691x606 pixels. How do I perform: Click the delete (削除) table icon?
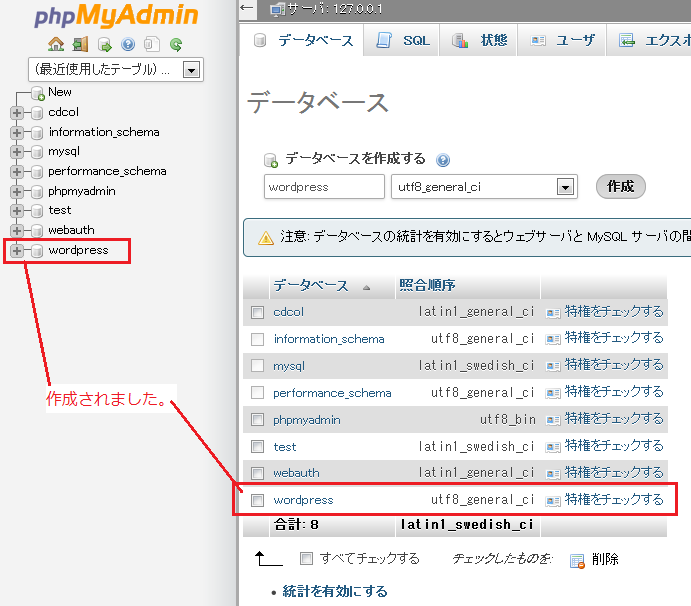point(577,561)
